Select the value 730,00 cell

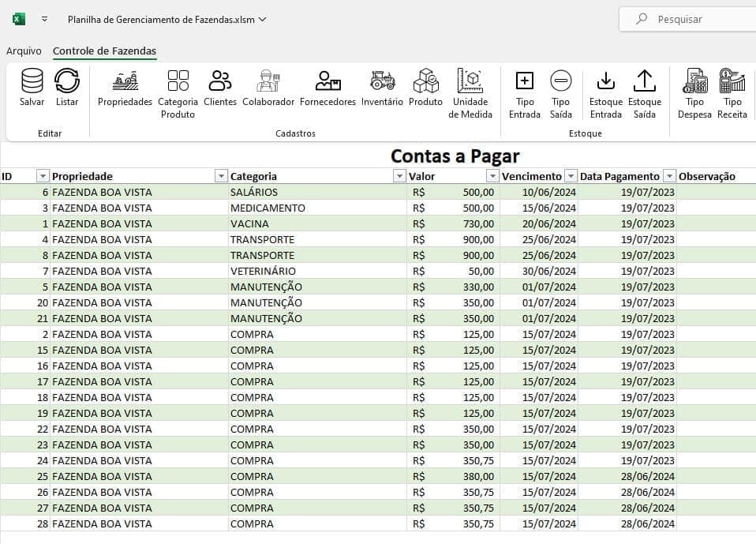[453, 223]
